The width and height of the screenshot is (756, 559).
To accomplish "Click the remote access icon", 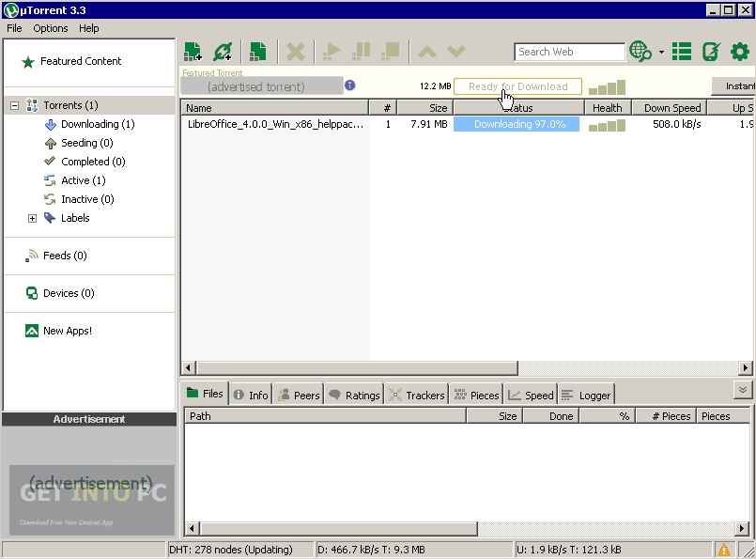I will pos(711,51).
